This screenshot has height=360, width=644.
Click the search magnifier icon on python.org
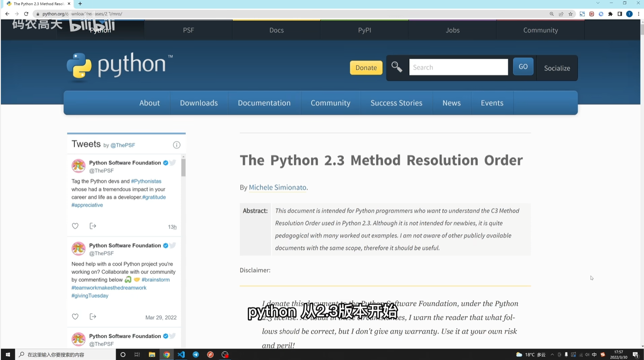pos(397,67)
